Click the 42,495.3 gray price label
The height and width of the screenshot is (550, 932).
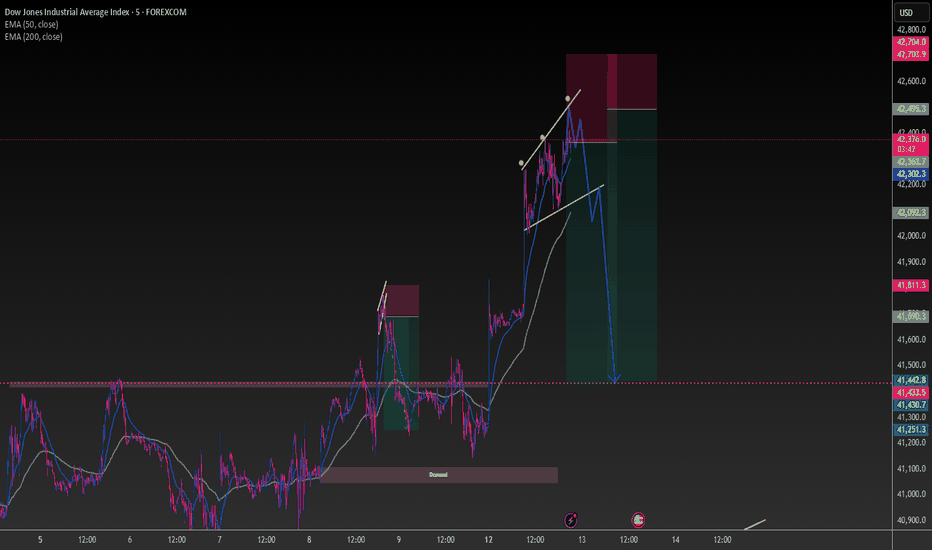click(x=911, y=109)
